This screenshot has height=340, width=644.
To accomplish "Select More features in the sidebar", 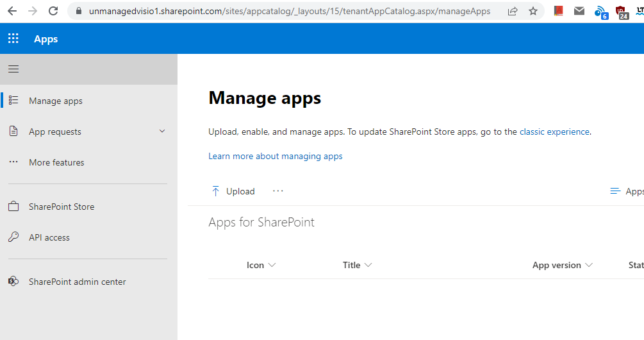I will [x=88, y=162].
